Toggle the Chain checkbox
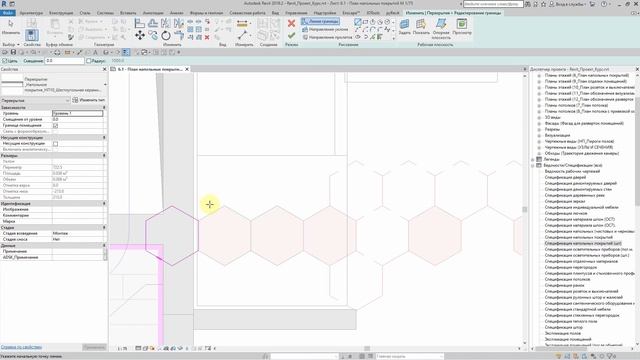Viewport: 640px width, 360px height. [x=5, y=61]
